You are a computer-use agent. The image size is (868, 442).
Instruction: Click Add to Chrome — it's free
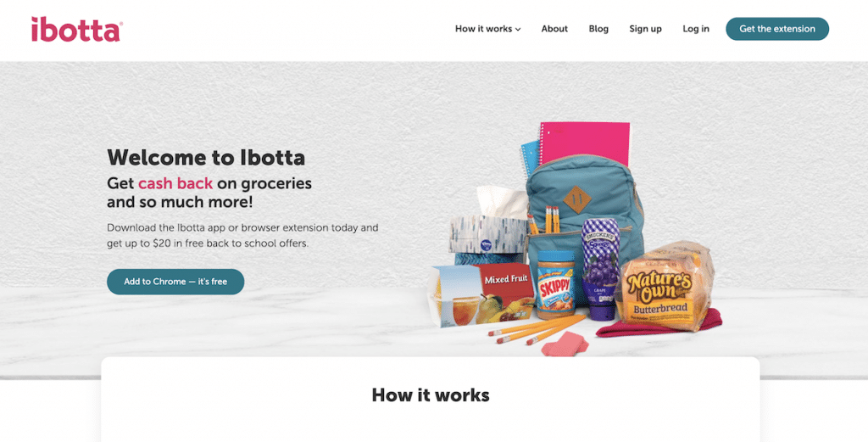coord(175,282)
